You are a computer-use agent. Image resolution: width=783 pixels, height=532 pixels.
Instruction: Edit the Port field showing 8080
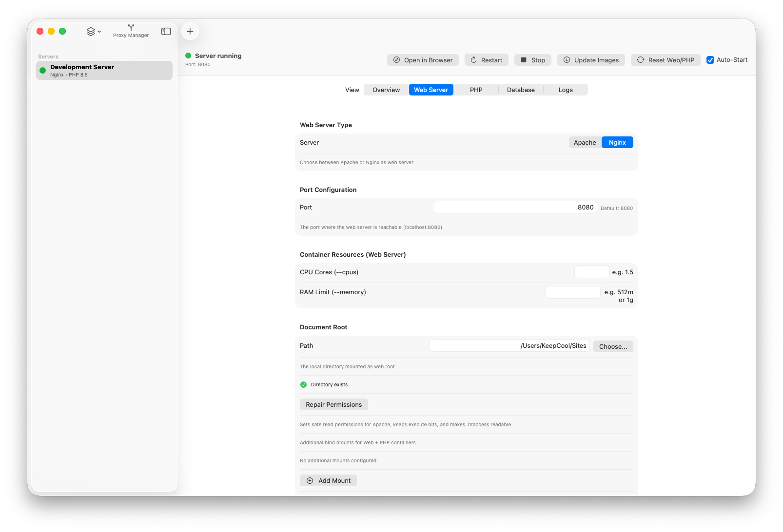514,207
